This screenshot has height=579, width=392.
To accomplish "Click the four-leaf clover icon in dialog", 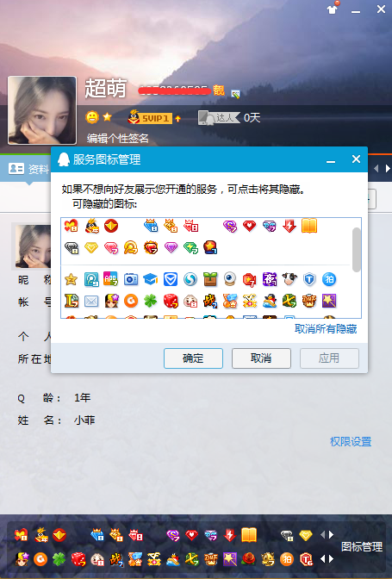I will (151, 301).
